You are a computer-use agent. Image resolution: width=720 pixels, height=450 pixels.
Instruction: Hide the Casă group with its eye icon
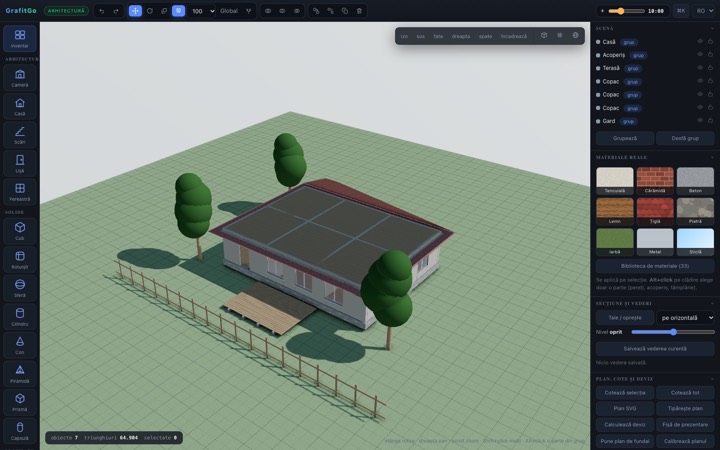point(700,41)
